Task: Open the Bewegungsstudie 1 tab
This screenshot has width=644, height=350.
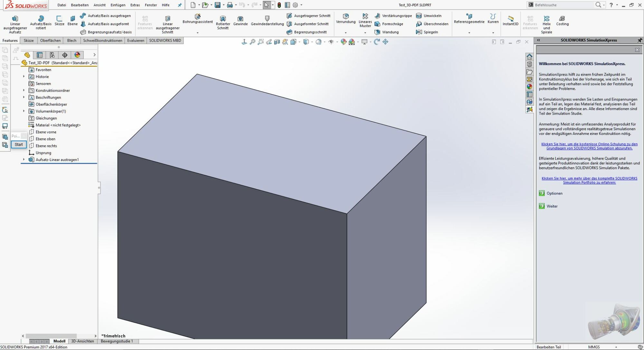Action: click(117, 341)
